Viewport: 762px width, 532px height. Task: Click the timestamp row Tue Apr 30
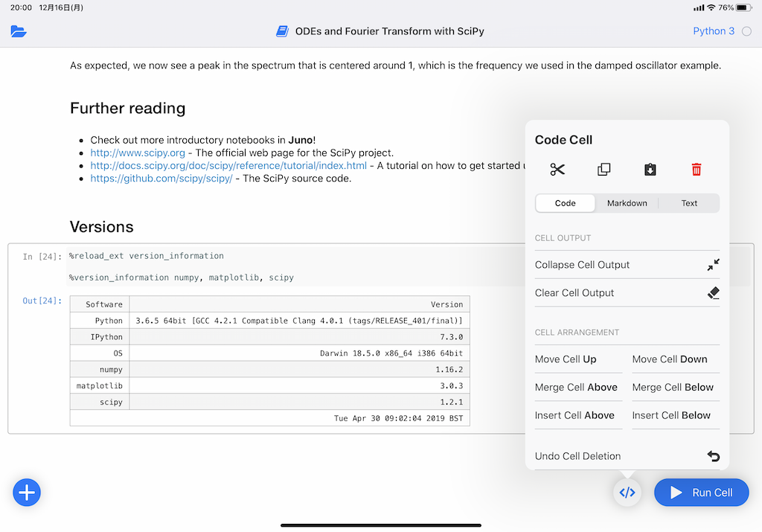click(x=269, y=418)
